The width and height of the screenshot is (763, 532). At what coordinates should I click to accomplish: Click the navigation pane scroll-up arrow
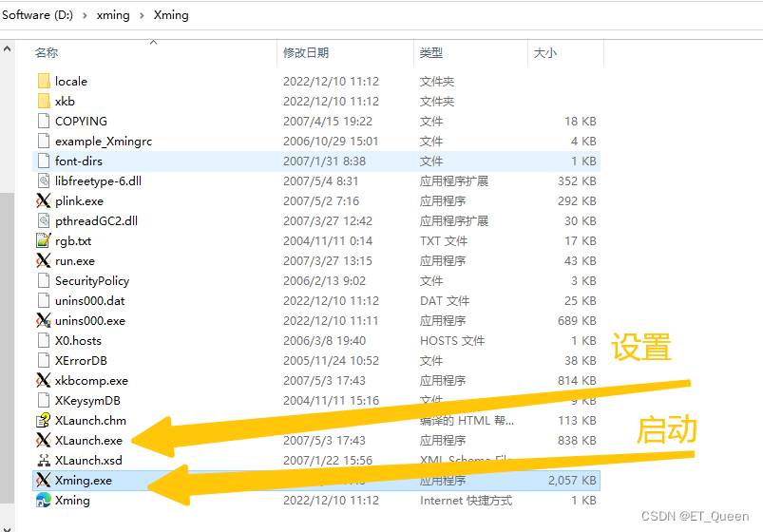7,48
